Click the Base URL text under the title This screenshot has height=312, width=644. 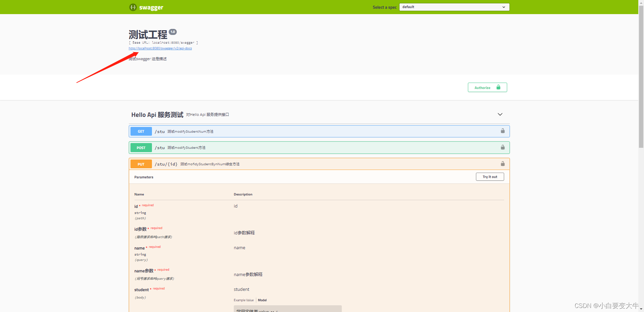pyautogui.click(x=163, y=43)
